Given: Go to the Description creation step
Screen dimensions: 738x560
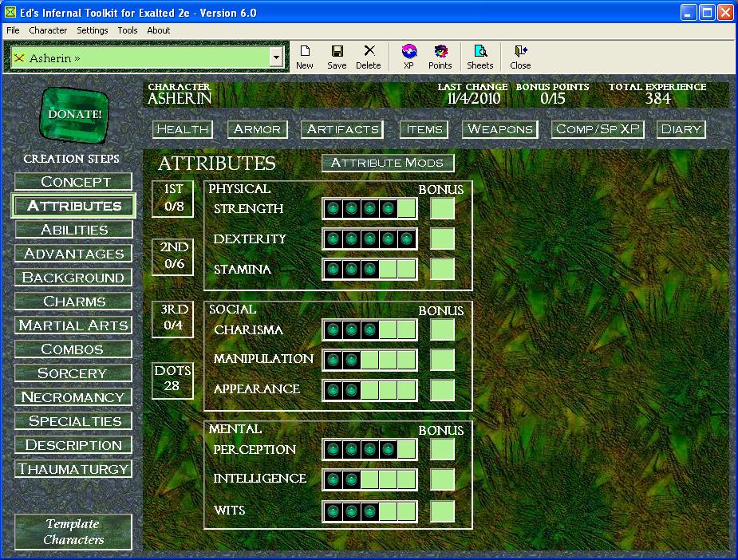Looking at the screenshot, I should click(73, 446).
